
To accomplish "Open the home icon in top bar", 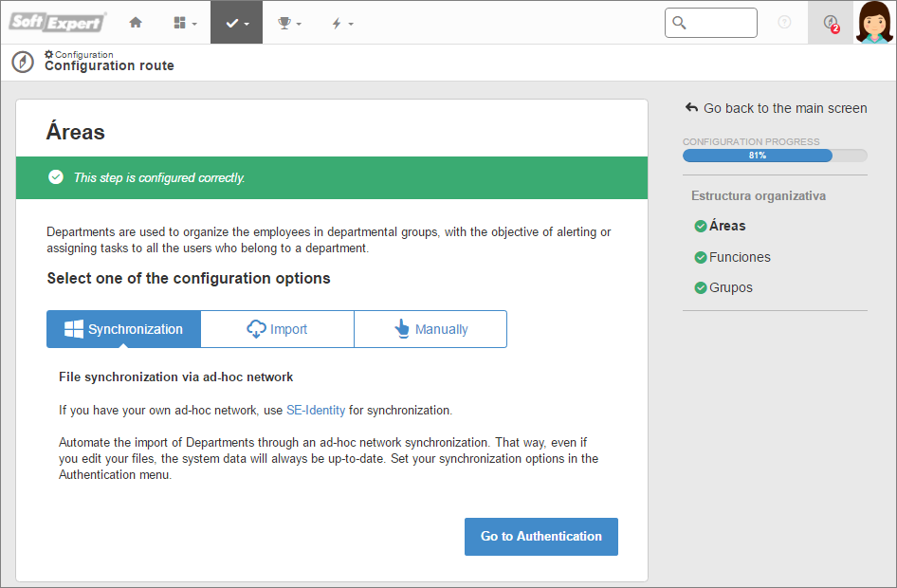I will (x=136, y=23).
